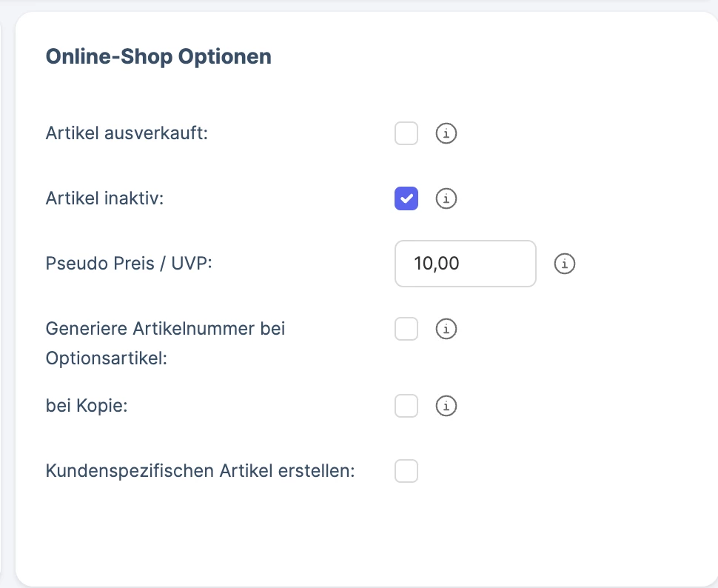Click info icon beside Pseudo Preis field
Viewport: 718px width, 588px height.
tap(564, 264)
